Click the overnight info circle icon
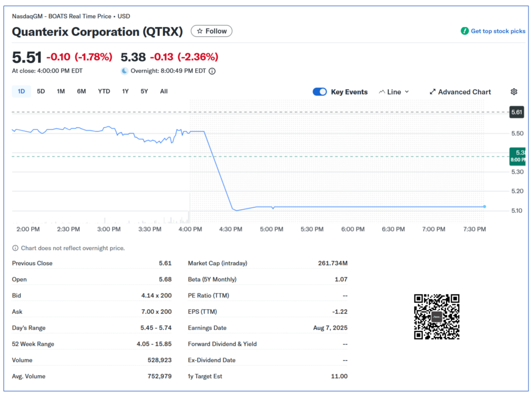Viewport: 532px width, 394px height. 212,71
